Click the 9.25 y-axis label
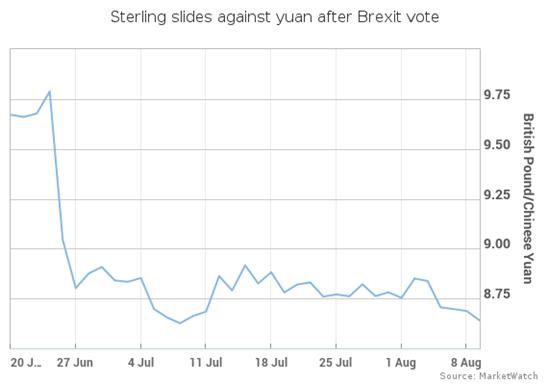The width and height of the screenshot is (546, 384). (x=497, y=195)
